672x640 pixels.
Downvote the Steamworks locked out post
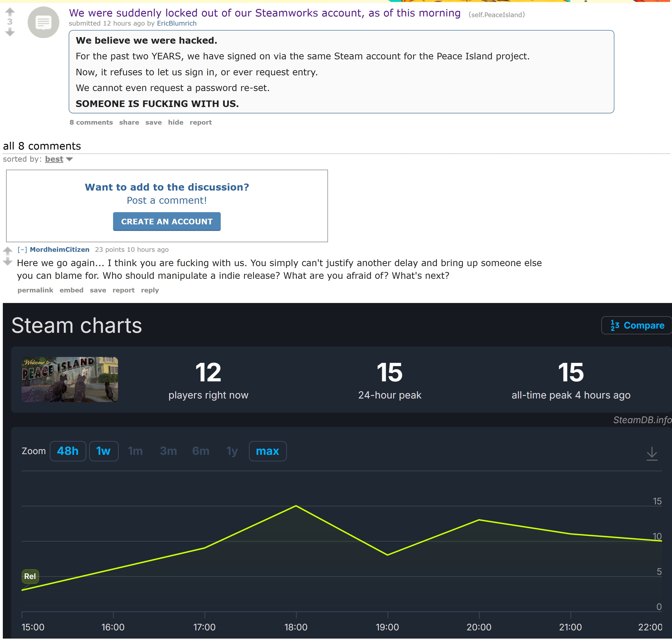[10, 32]
